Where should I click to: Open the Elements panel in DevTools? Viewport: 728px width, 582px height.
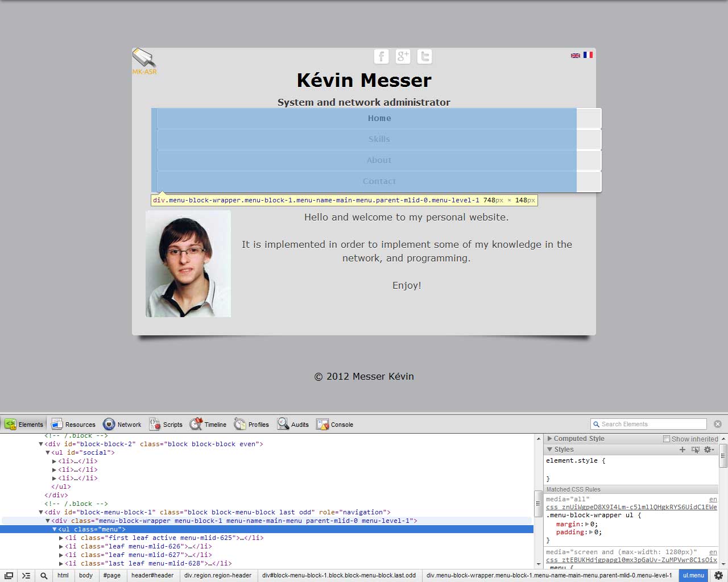click(24, 424)
